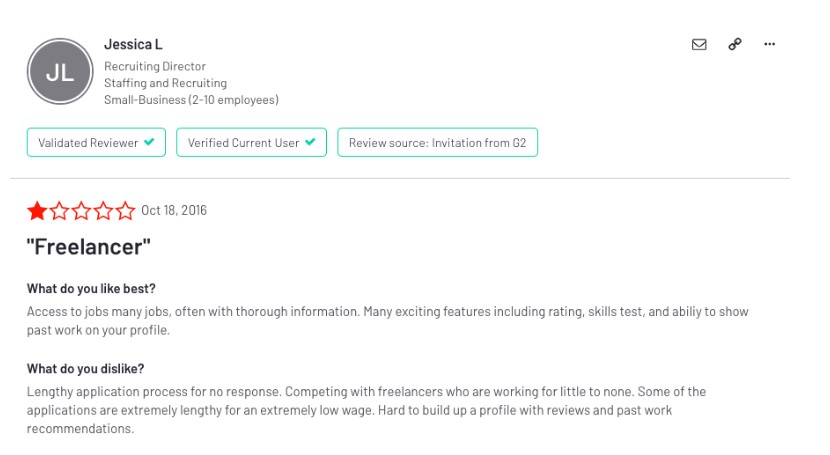Open reviewer name Jessica L

[133, 44]
